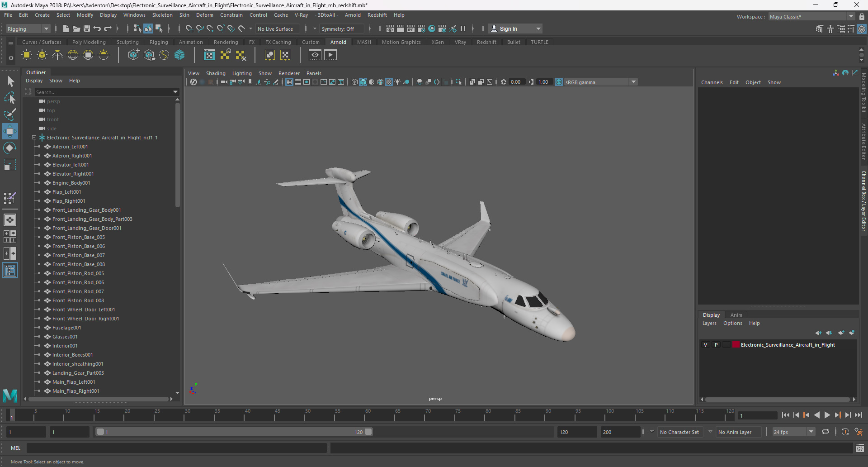The image size is (868, 467).
Task: Click the Arnold area light shelf icon
Action: (27, 55)
